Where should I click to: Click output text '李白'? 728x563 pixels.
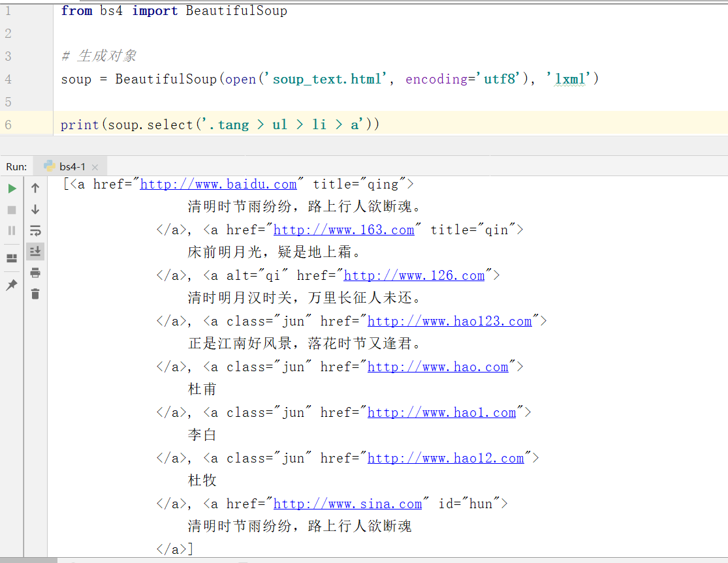(202, 435)
